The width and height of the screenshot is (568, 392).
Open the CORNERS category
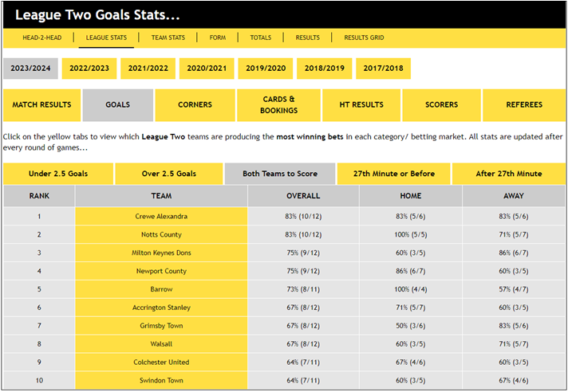coord(195,105)
